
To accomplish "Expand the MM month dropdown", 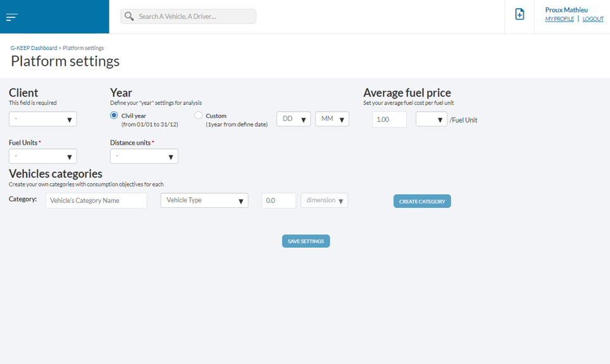I will 332,119.
